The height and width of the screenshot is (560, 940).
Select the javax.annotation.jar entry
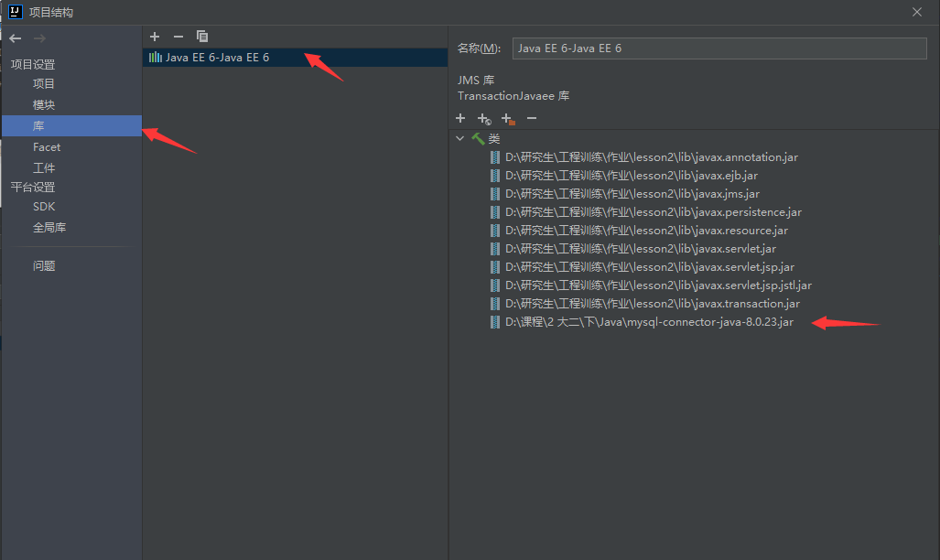click(652, 157)
